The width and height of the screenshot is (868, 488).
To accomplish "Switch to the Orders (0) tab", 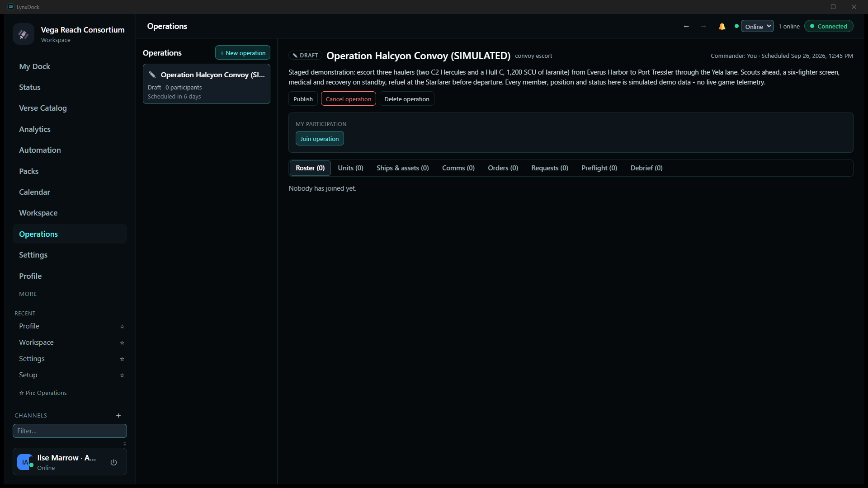I will click(503, 168).
